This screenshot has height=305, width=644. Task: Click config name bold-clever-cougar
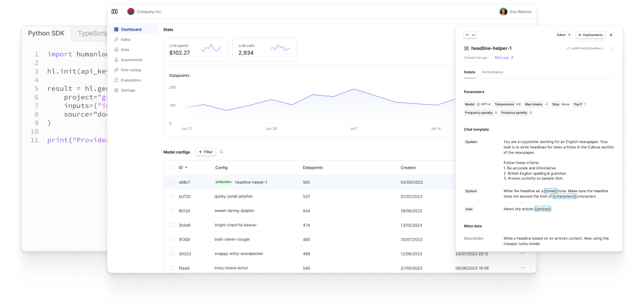click(x=232, y=239)
